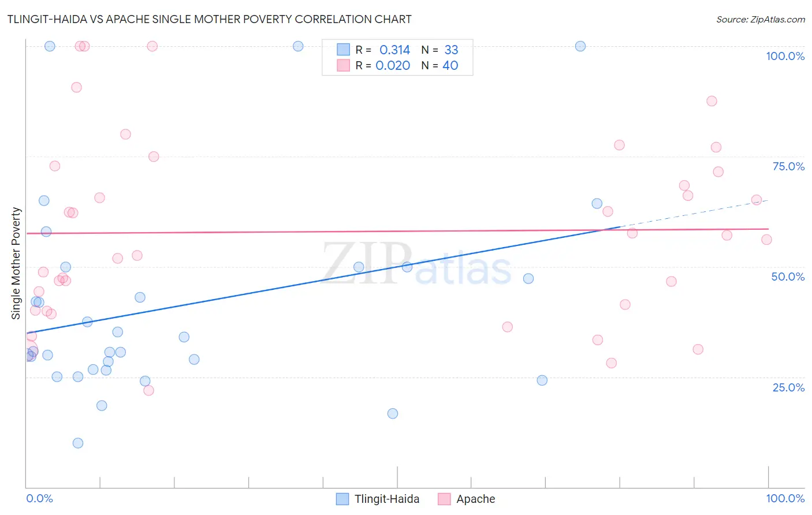812x515 pixels.
Task: Select the Apache legend label
Action: (x=476, y=499)
